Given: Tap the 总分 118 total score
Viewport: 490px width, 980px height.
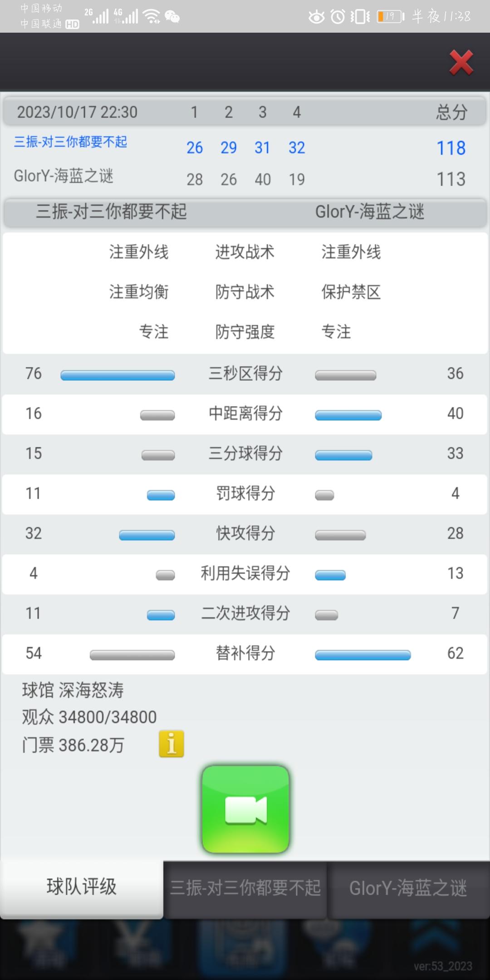Looking at the screenshot, I should (451, 148).
